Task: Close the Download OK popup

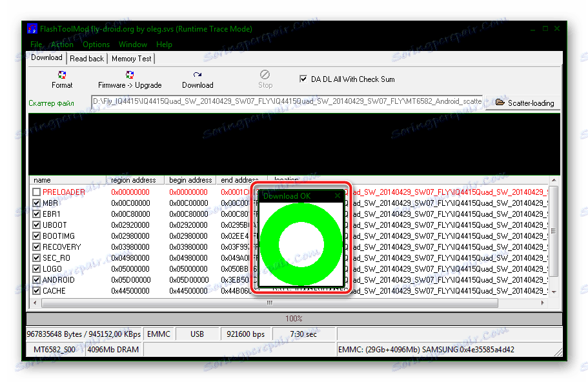Action: tap(337, 195)
